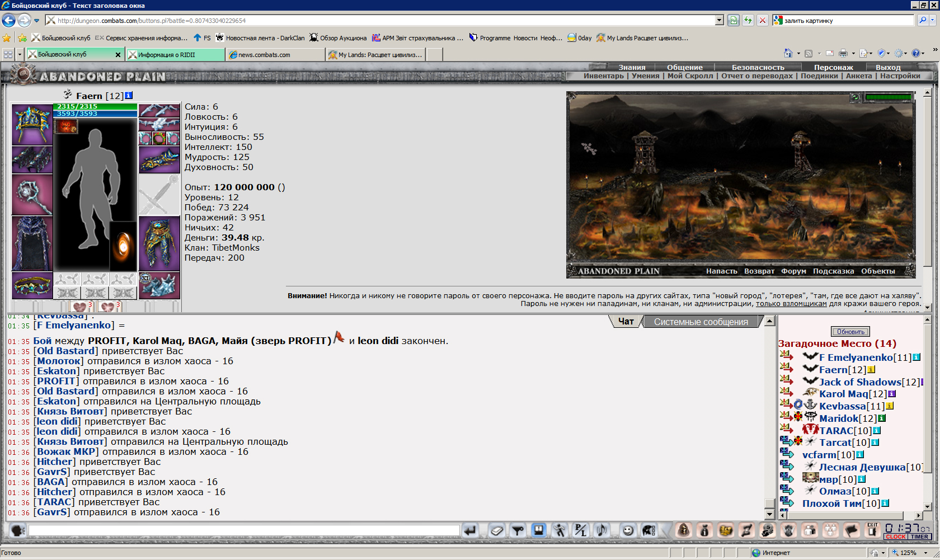The width and height of the screenshot is (940, 560).
Task: Click the EXIT icon beside the clock
Action: pos(872,529)
